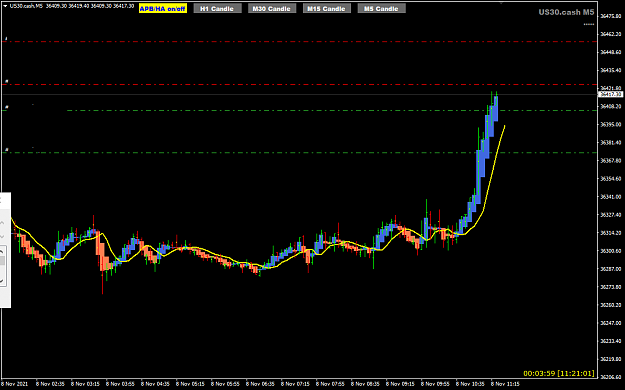This screenshot has width=625, height=390.
Task: Select the US30.cash M5 chart label
Action: 566,12
